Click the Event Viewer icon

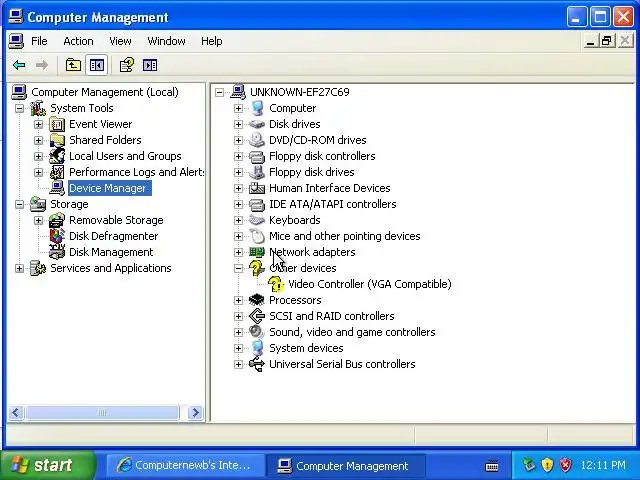point(57,124)
